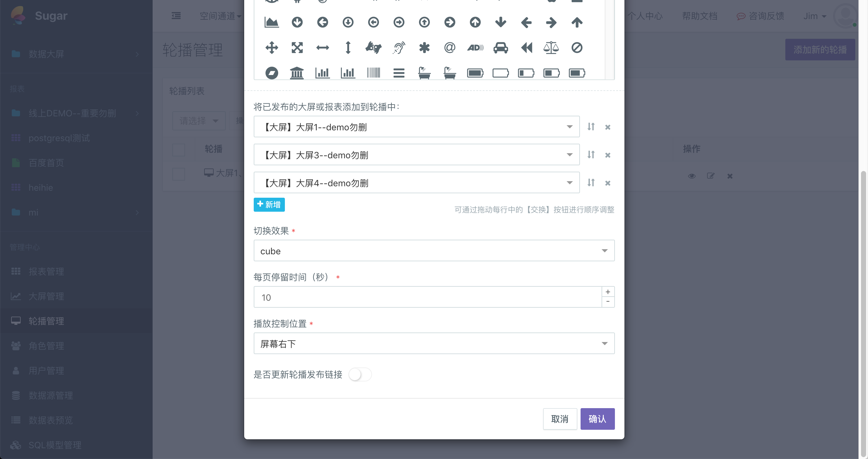Choose the bank building icon
Image resolution: width=868 pixels, height=459 pixels.
click(x=297, y=73)
